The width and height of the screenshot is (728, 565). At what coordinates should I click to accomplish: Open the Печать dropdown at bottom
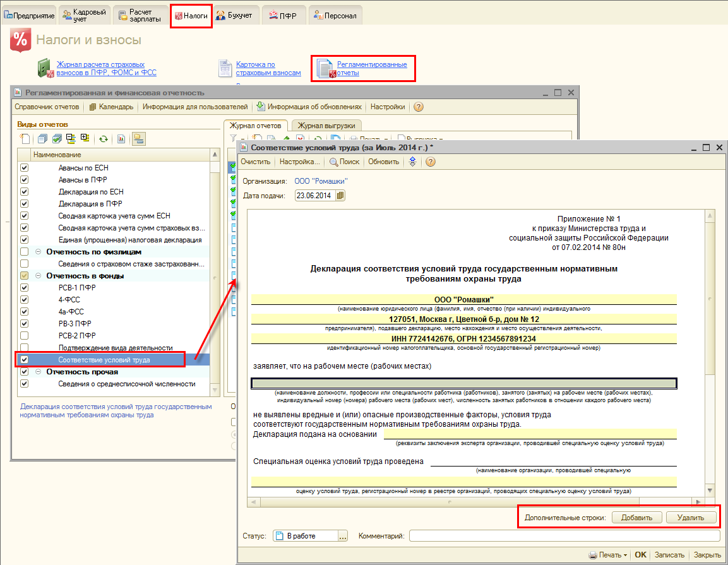tap(608, 555)
